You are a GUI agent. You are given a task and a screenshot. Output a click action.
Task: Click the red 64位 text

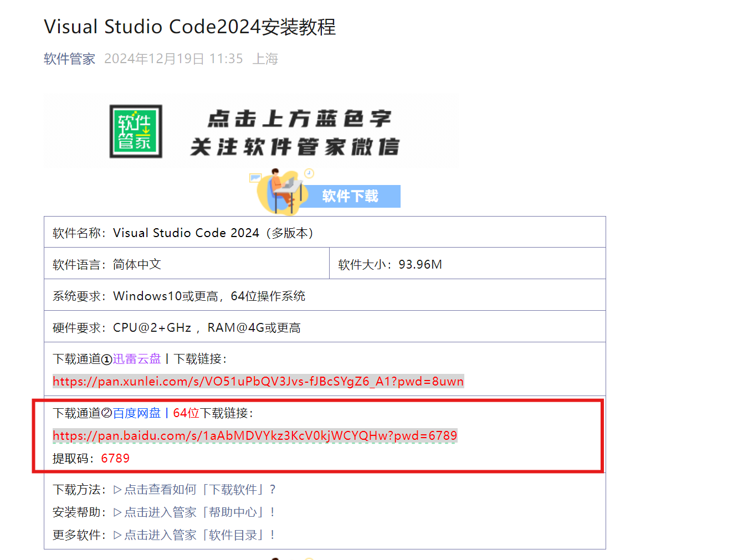[x=186, y=413]
